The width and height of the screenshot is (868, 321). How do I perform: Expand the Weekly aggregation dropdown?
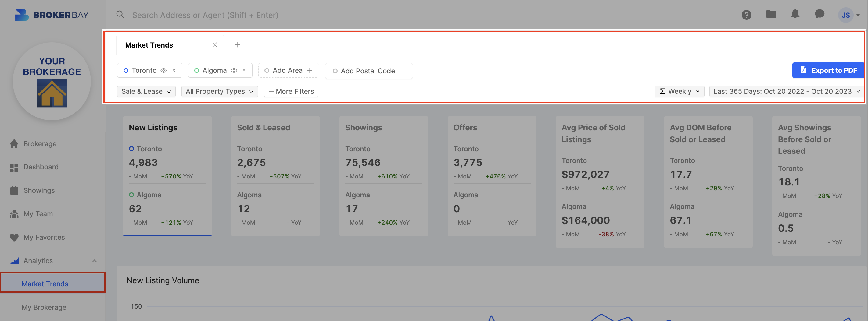[679, 92]
